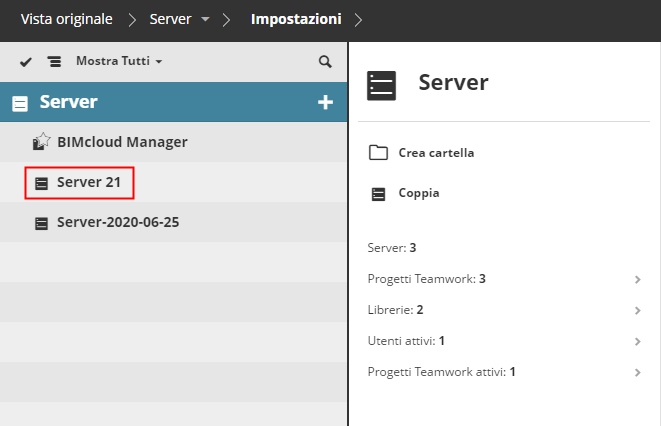661x426 pixels.
Task: Click the Server-2020-06-25 item icon
Action: tap(41, 223)
